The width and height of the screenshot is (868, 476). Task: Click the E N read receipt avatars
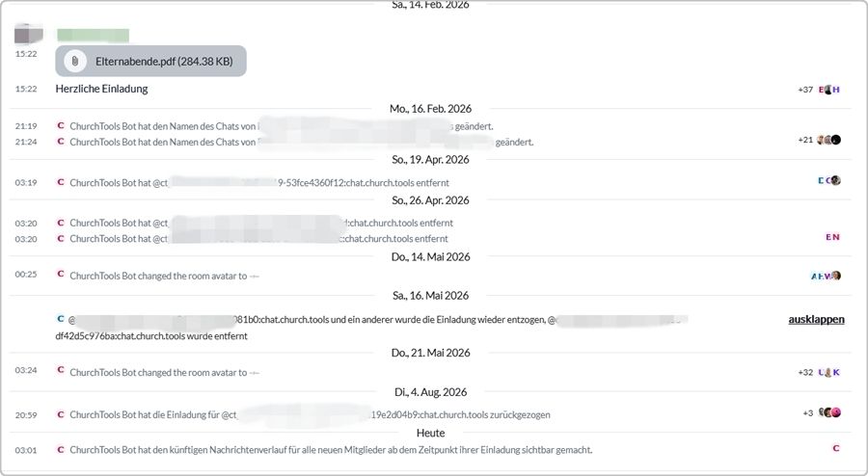click(832, 237)
